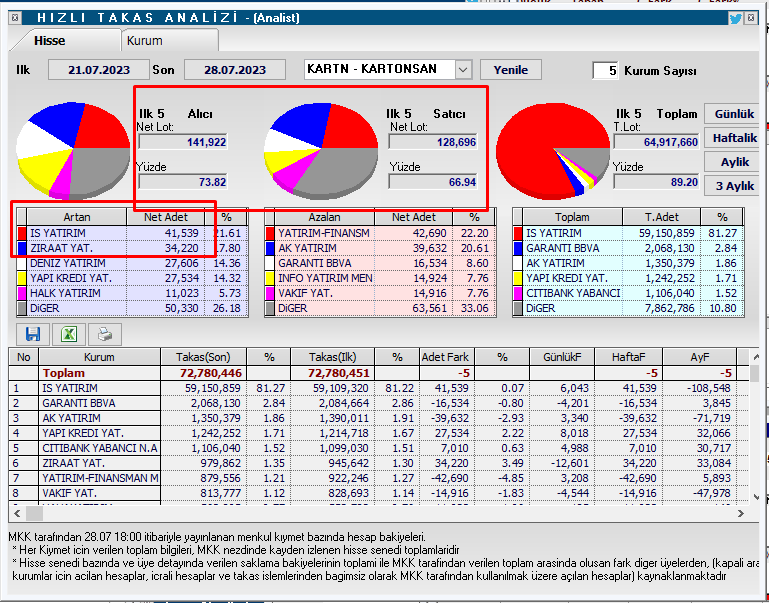
Task: Click yellow swatch beside INFO YATIRIM MEN
Action: click(x=270, y=278)
